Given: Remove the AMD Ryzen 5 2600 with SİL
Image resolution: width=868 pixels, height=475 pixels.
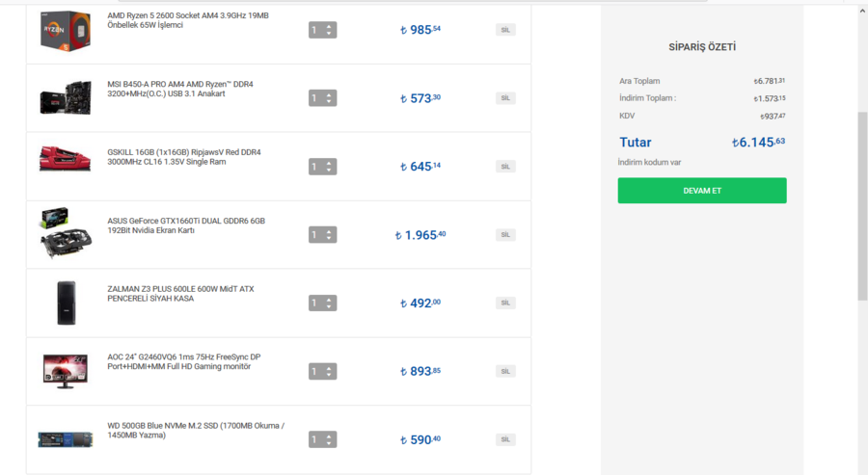Looking at the screenshot, I should click(505, 30).
